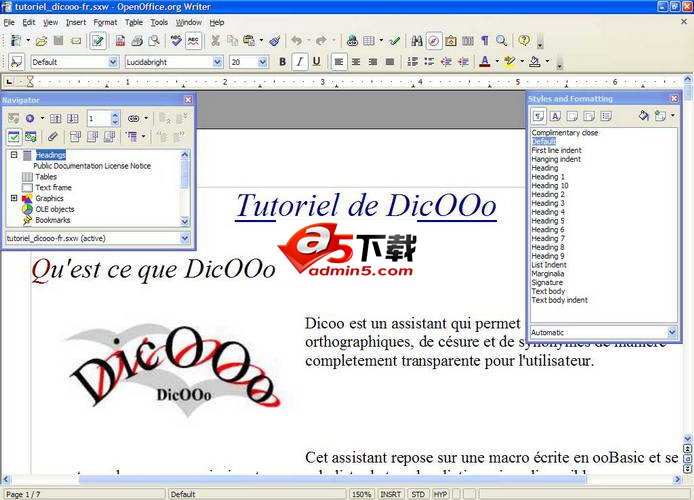The image size is (694, 500).
Task: Click the Zoom magnifier icon
Action: pos(501,41)
